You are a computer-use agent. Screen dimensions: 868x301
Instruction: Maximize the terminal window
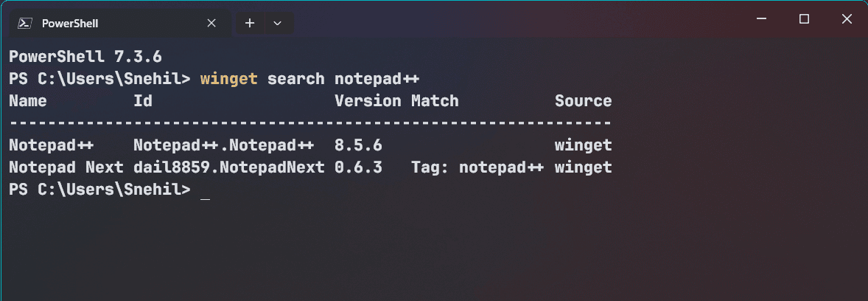tap(804, 19)
